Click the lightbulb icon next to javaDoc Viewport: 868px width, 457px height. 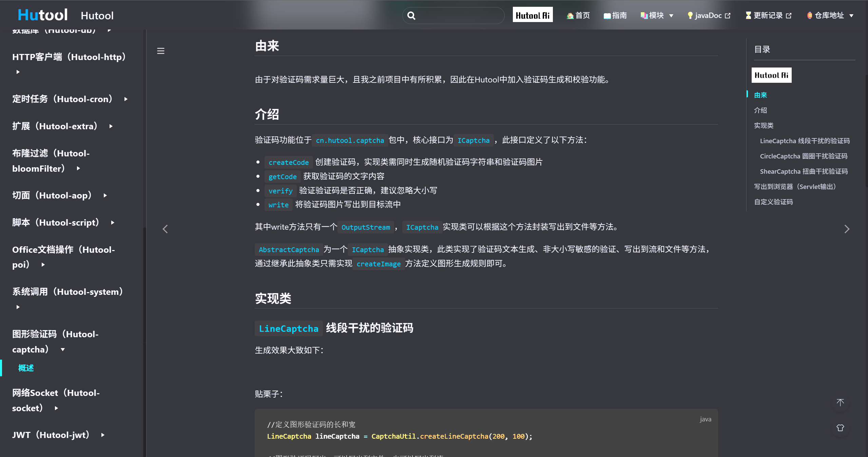tap(690, 15)
